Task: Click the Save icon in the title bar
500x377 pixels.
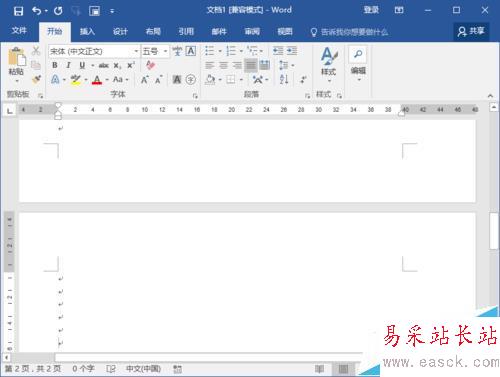Action: point(18,11)
